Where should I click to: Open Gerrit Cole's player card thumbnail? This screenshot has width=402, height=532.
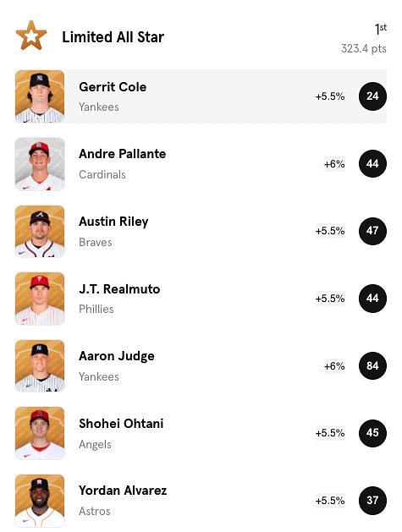(x=40, y=96)
